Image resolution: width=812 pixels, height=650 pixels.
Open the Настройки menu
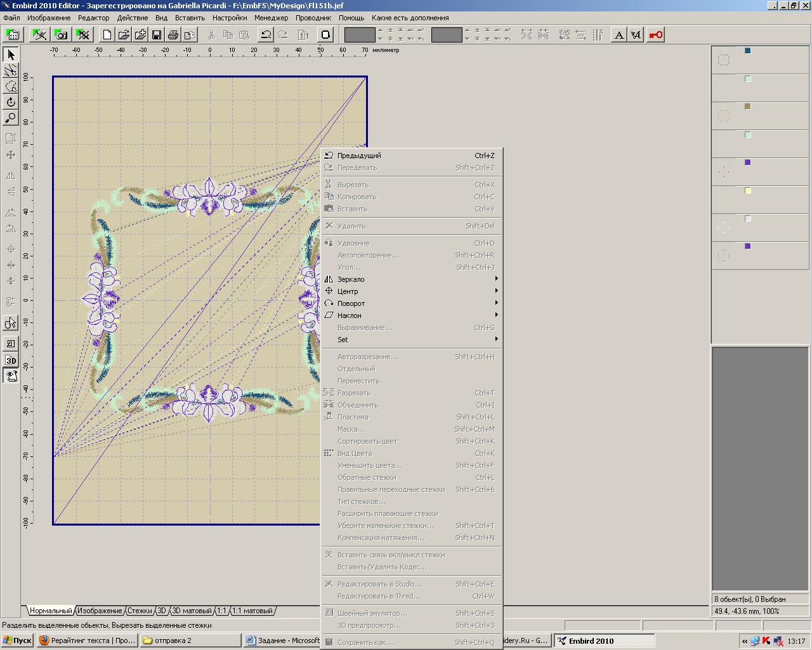coord(230,18)
